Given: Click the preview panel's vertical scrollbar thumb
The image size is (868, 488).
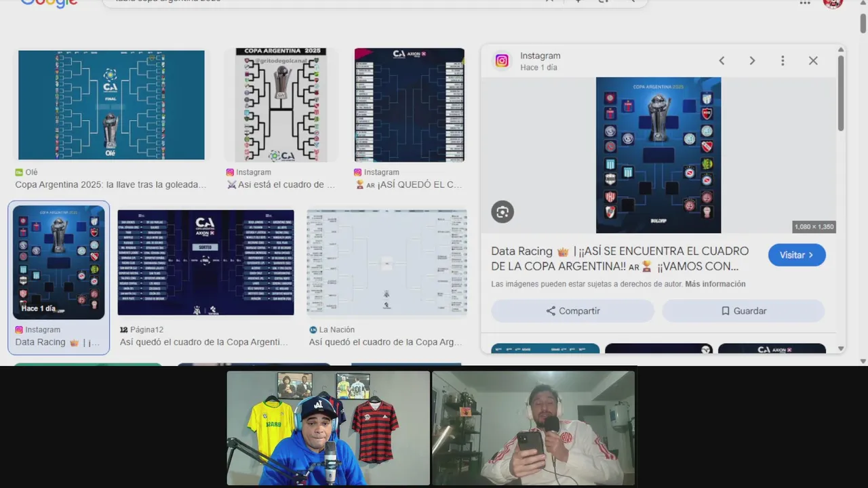Looking at the screenshot, I should (841, 93).
